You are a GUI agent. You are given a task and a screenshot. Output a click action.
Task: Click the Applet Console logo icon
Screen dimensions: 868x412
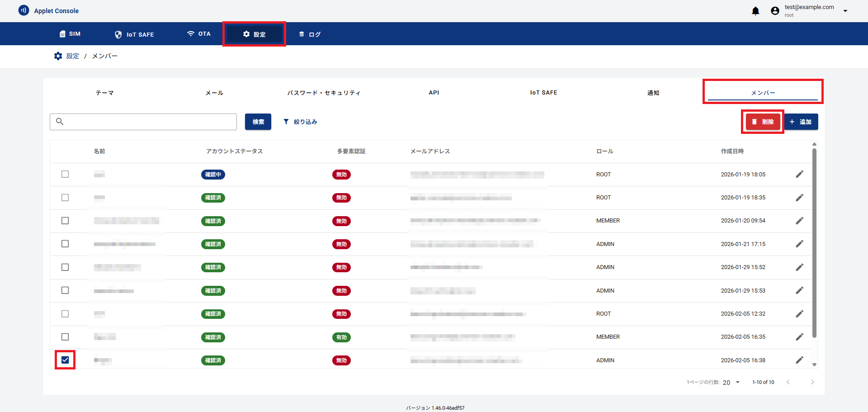coord(24,10)
